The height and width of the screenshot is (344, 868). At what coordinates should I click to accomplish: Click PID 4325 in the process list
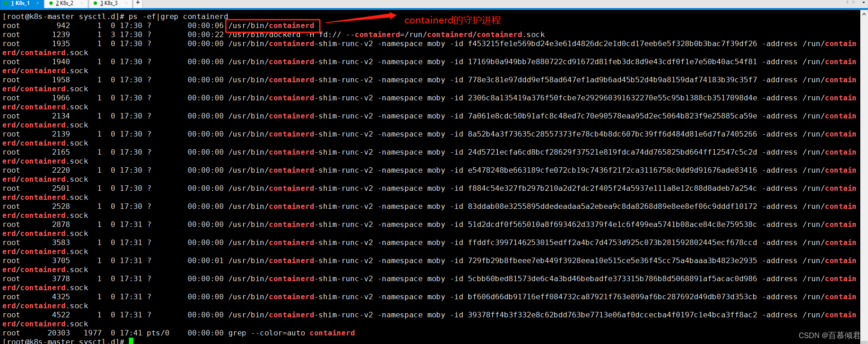tap(61, 297)
